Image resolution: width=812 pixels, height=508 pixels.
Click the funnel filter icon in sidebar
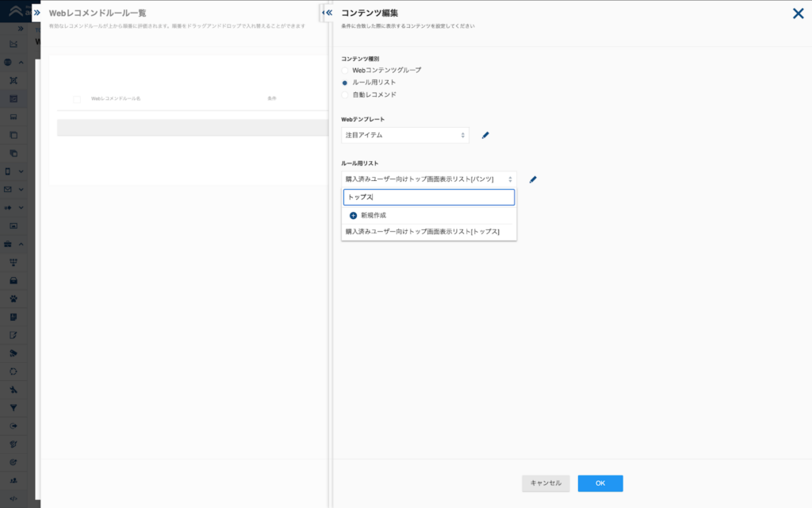point(13,407)
